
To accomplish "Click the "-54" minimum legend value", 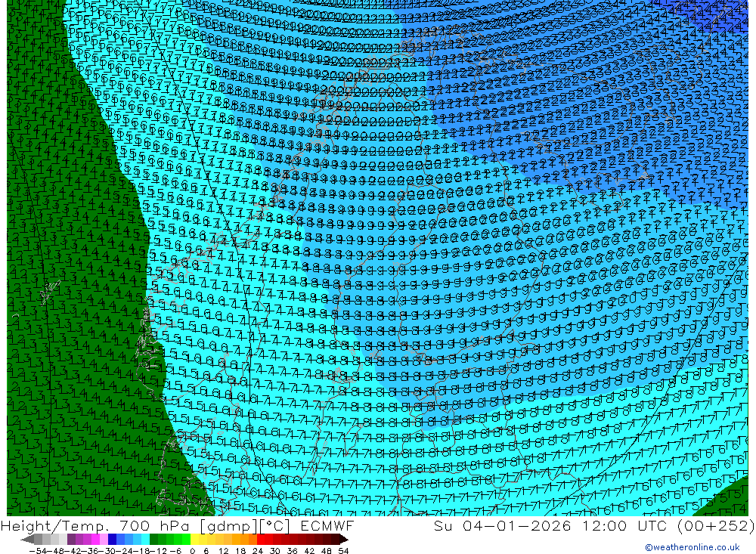I will 38,551.
